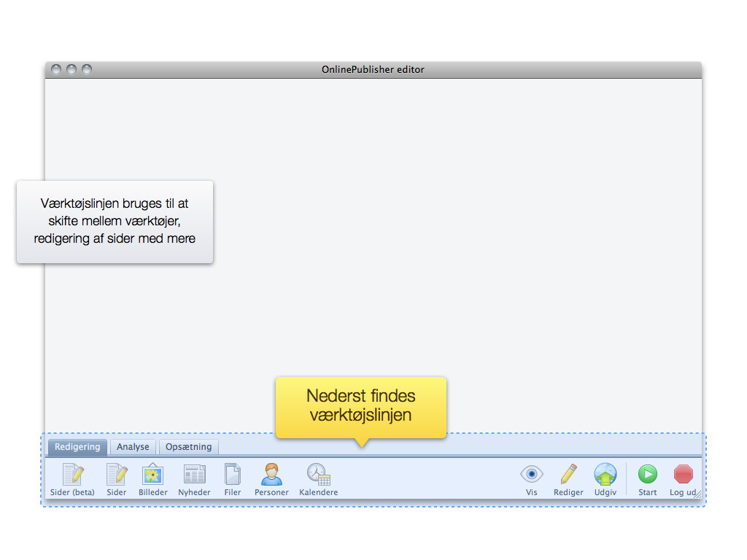This screenshot has width=747, height=560.
Task: Switch to the Analyse tab
Action: tap(133, 447)
